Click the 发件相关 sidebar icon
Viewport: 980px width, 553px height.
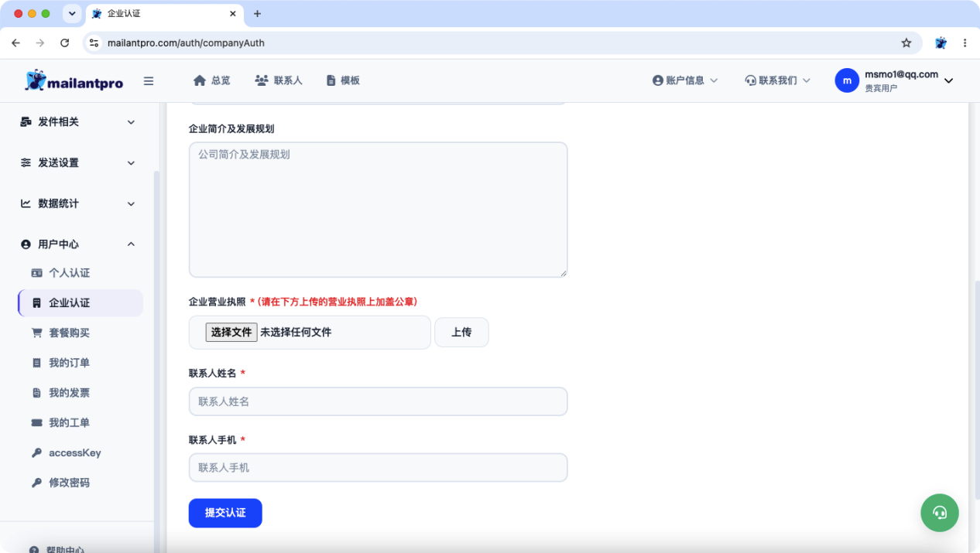[x=26, y=122]
